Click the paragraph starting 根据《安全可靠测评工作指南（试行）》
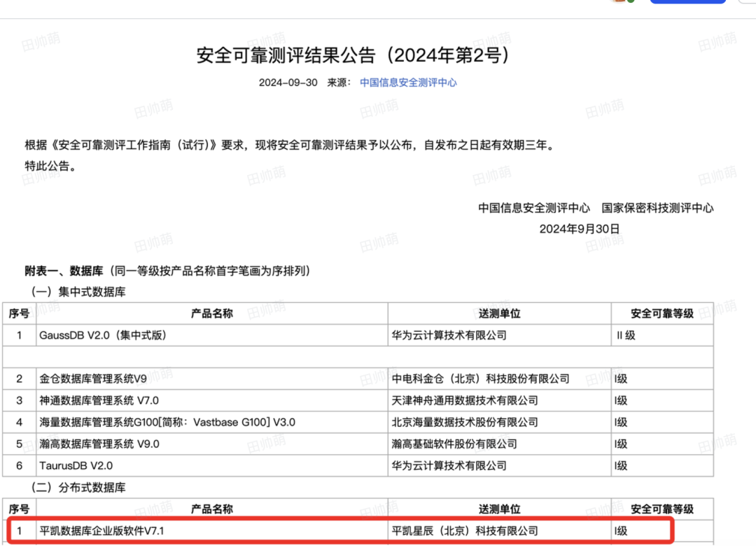Image resolution: width=756 pixels, height=546 pixels. [290, 145]
